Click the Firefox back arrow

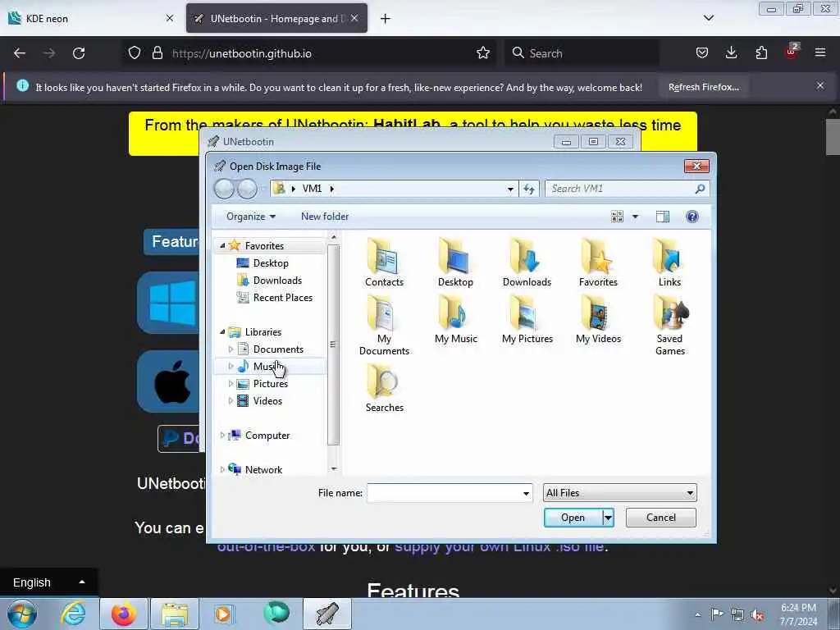(20, 53)
